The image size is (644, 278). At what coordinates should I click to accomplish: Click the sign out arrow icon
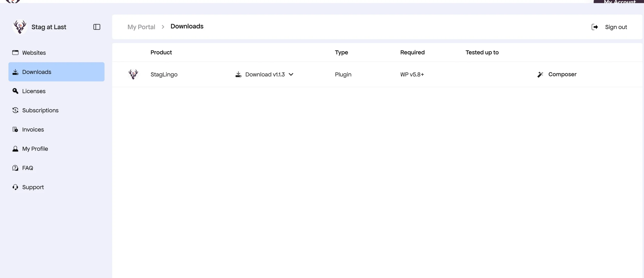[x=595, y=27]
